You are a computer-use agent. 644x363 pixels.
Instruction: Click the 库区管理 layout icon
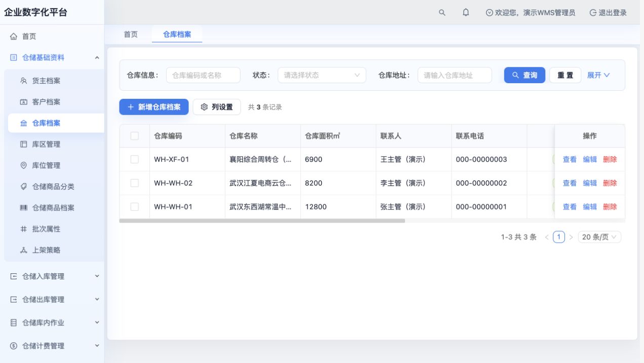pos(23,144)
